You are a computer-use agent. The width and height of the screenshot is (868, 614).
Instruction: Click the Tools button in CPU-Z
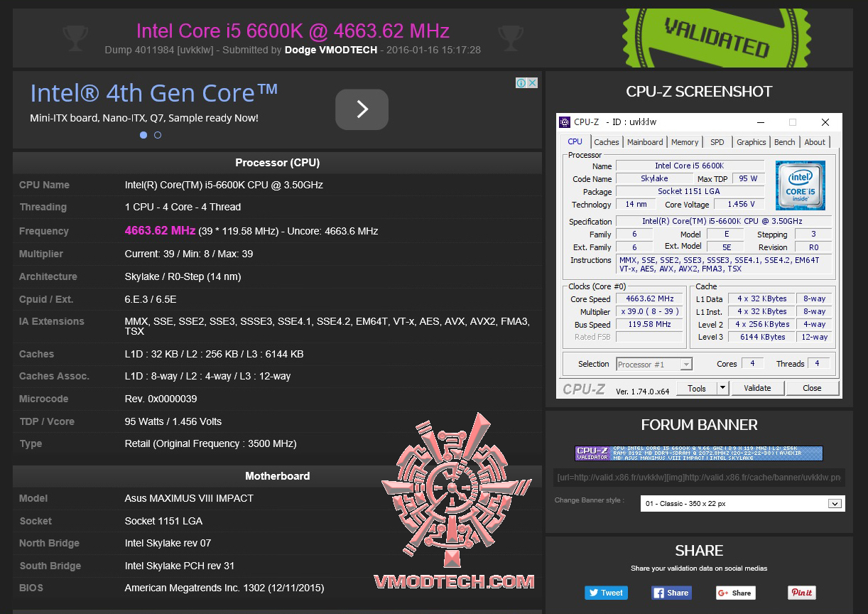pyautogui.click(x=697, y=388)
